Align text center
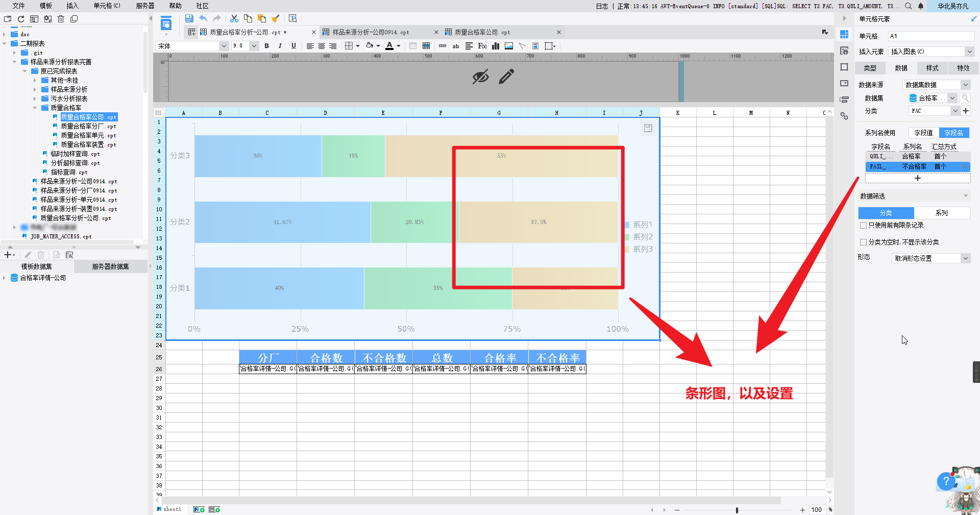This screenshot has width=980, height=515. tap(322, 46)
